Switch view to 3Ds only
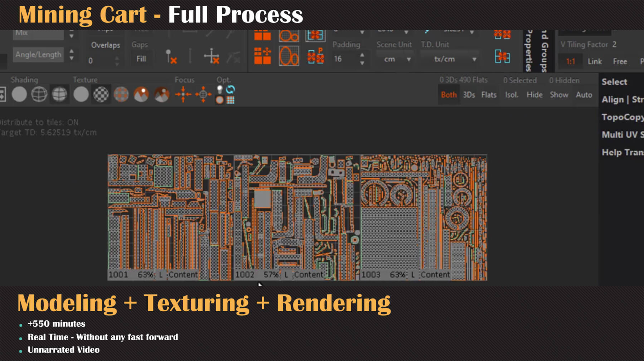644x361 pixels. pyautogui.click(x=469, y=95)
